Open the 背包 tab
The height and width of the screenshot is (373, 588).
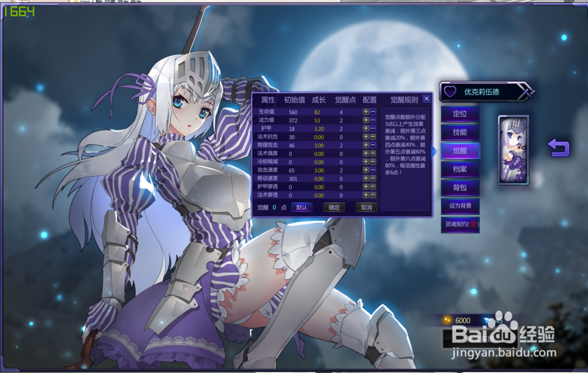[x=460, y=187]
